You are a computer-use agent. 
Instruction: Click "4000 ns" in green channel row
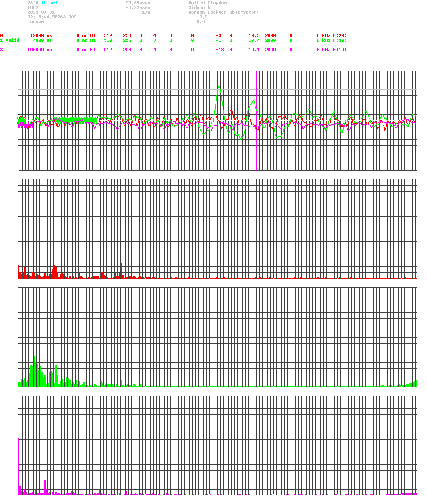pyautogui.click(x=43, y=40)
